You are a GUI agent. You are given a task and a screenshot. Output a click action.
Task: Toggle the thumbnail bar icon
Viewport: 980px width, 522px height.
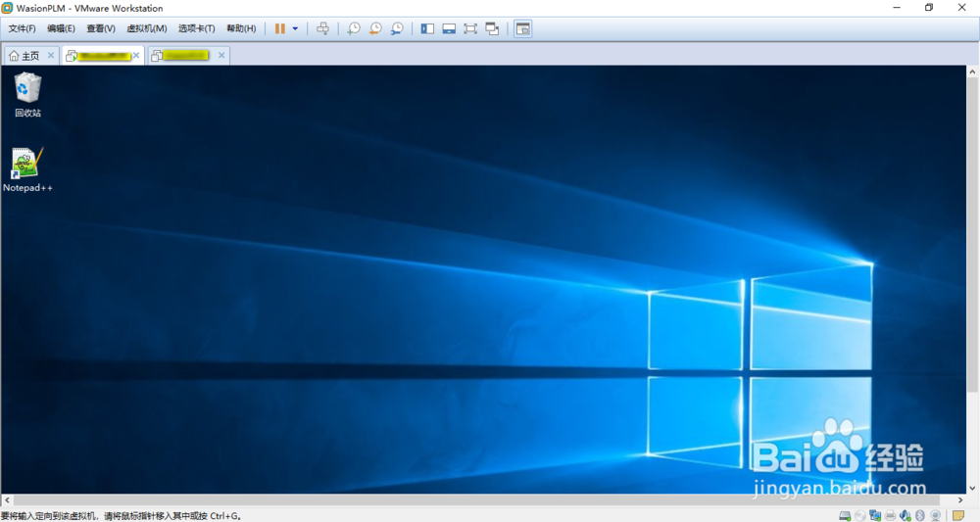click(x=449, y=28)
